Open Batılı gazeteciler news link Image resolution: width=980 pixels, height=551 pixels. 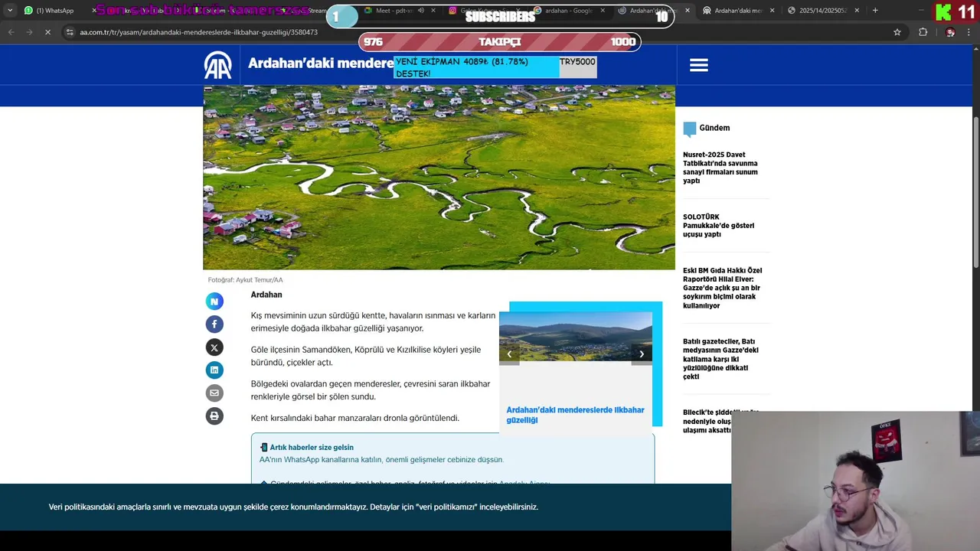coord(720,359)
